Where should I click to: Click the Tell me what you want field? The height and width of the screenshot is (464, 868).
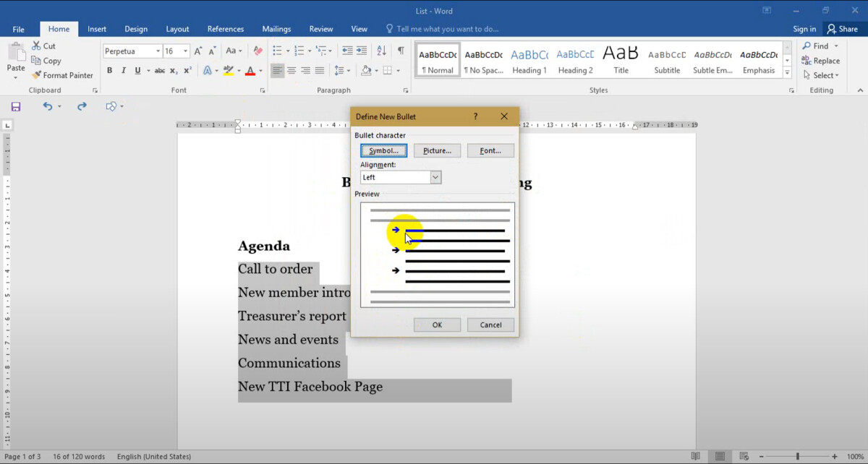point(447,29)
